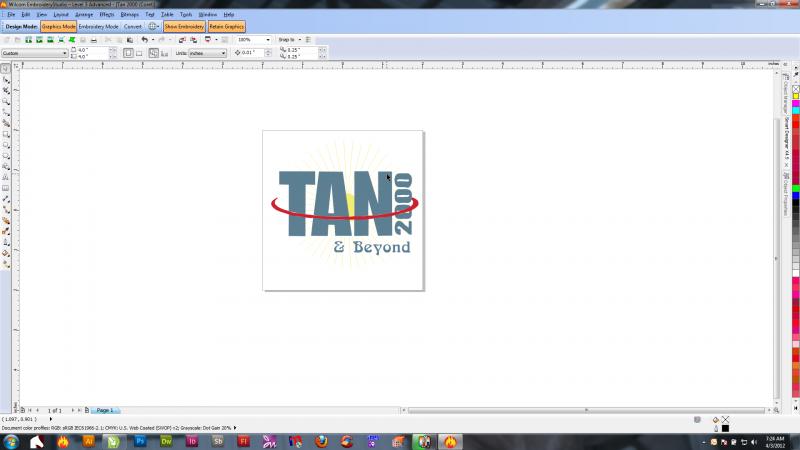Switch to Embroidery Mode
Viewport: 800px width, 450px height.
pyautogui.click(x=98, y=27)
